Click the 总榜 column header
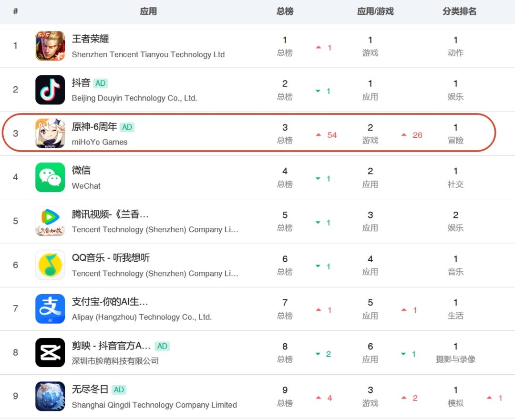Screen dimensions: 515x420 tap(285, 11)
